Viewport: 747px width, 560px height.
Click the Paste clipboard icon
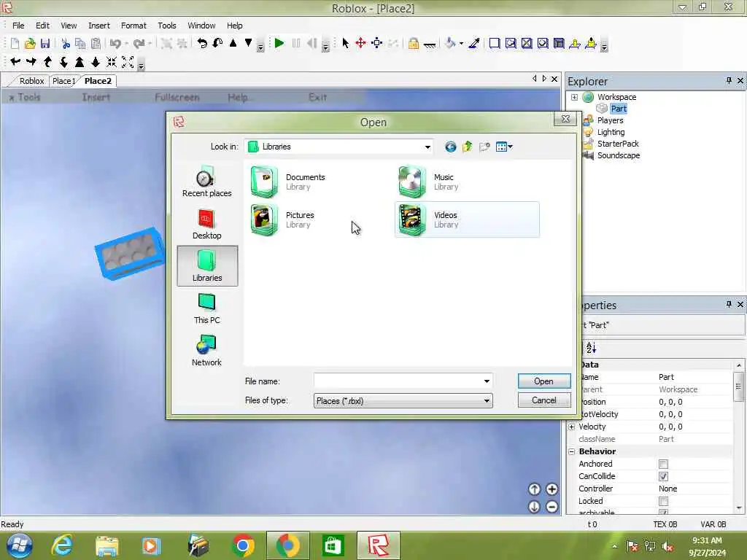(96, 44)
